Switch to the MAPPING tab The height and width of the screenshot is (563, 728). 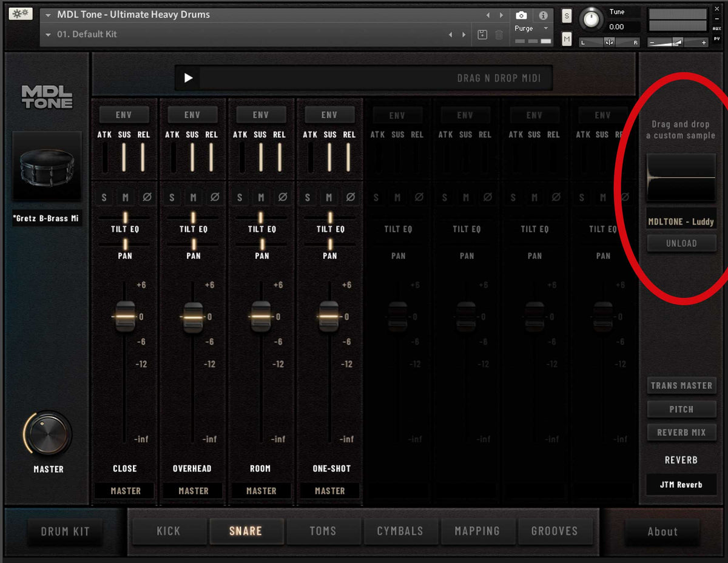[477, 531]
